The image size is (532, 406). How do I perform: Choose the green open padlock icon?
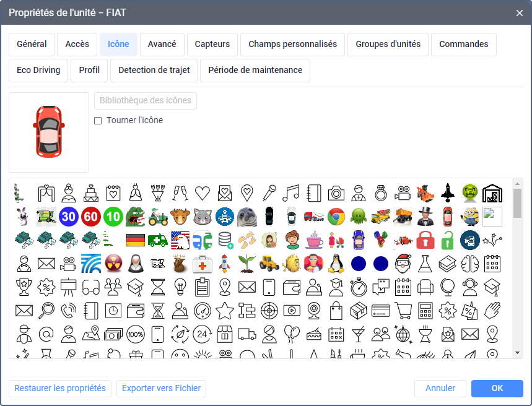point(448,240)
